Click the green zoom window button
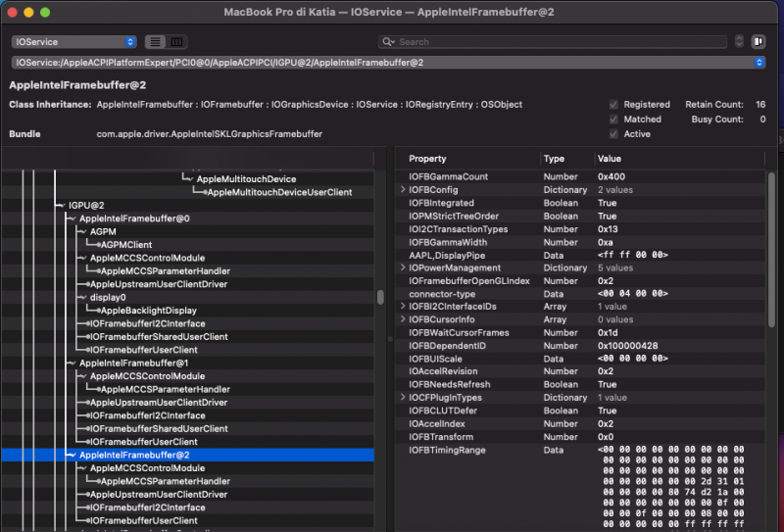Image resolution: width=784 pixels, height=532 pixels. coord(46,11)
